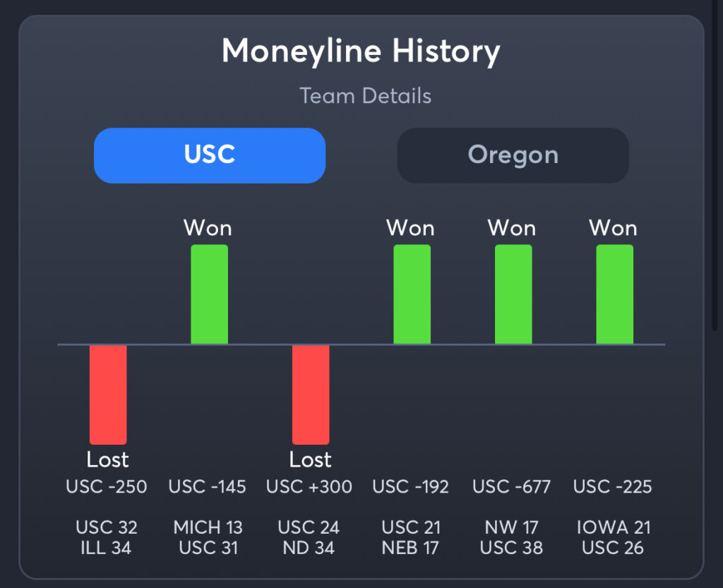Screen dimensions: 723x588
Task: Click the USC -250 odds label
Action: 107,486
